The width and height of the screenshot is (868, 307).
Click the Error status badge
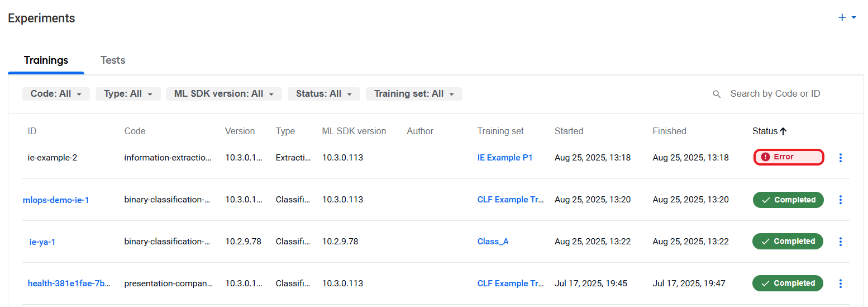pos(789,157)
